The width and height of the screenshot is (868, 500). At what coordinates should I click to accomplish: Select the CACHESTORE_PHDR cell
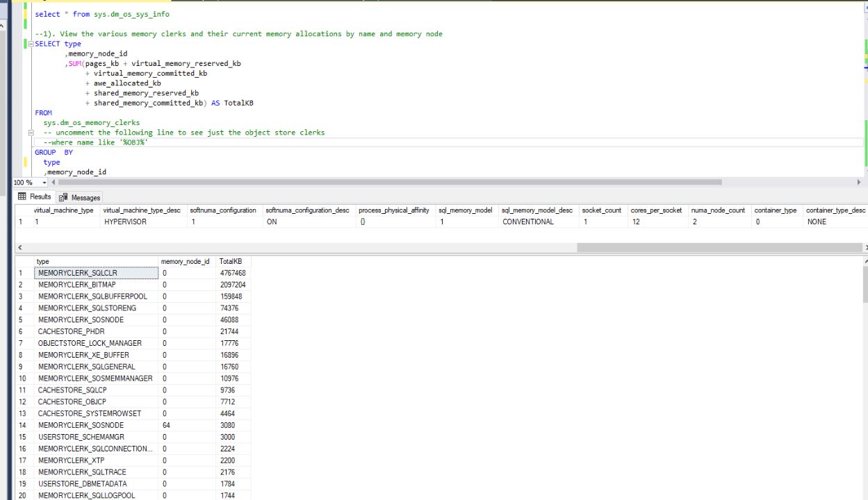coord(95,332)
